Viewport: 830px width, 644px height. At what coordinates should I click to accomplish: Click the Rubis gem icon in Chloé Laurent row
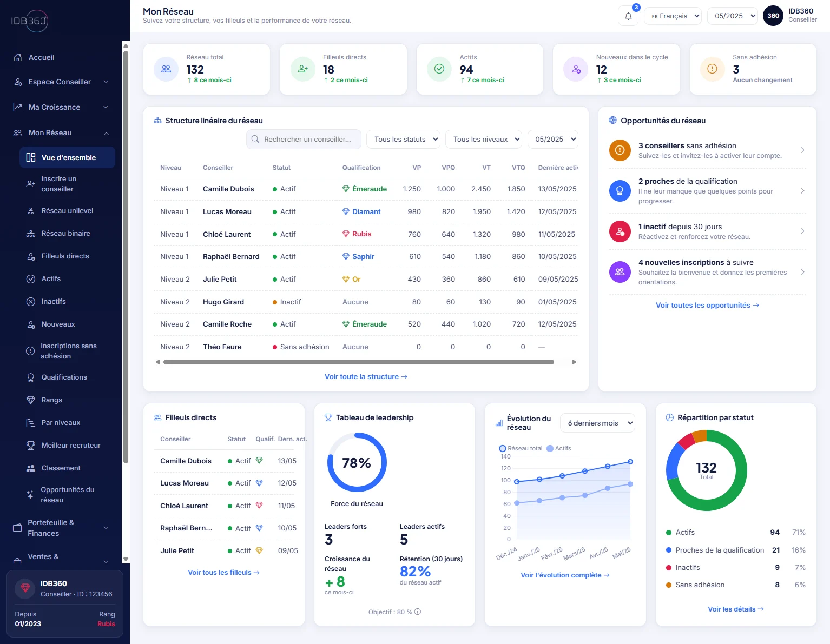point(346,234)
